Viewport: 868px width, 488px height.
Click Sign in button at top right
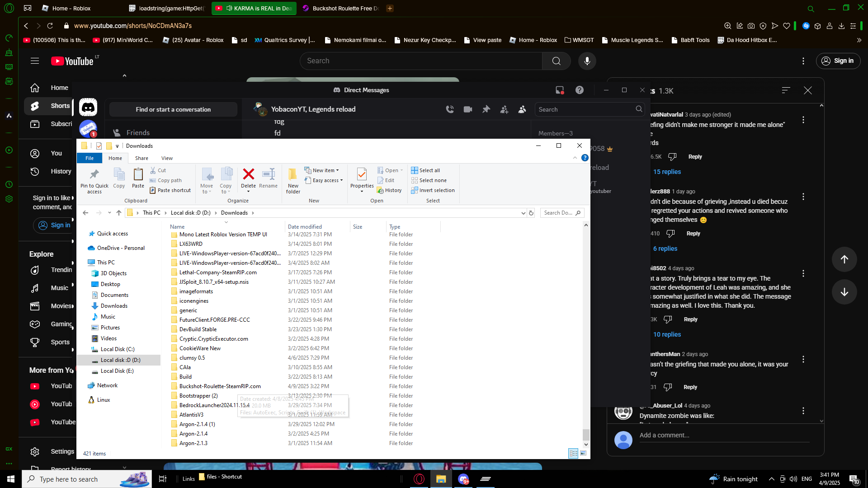(x=838, y=61)
